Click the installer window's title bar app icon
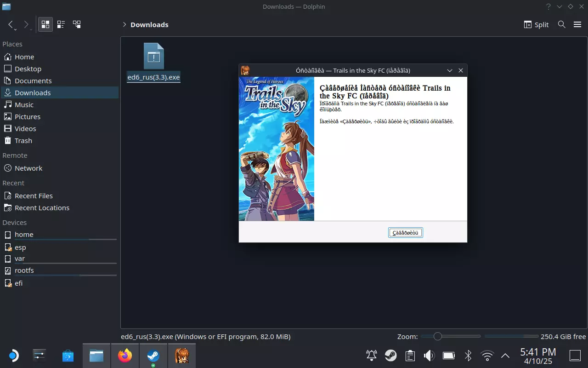Viewport: 588px width, 368px height. (245, 70)
